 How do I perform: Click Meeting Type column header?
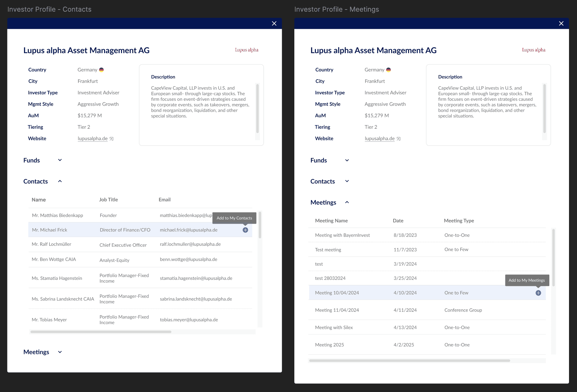coord(459,221)
